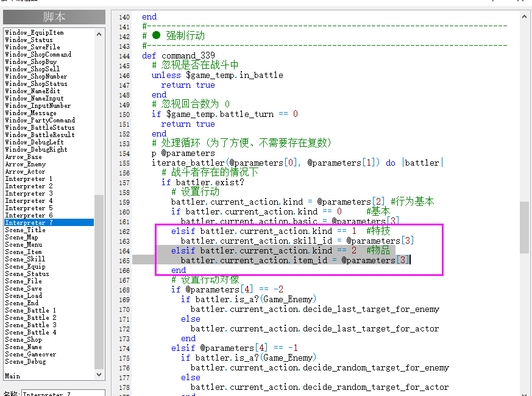The width and height of the screenshot is (532, 396).
Task: Click line 157 if battler.exist?
Action: (203, 183)
